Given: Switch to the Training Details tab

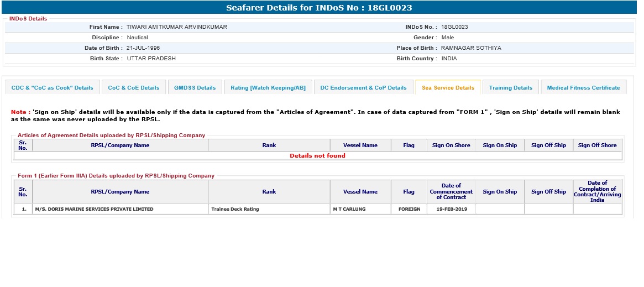Looking at the screenshot, I should click(x=510, y=87).
